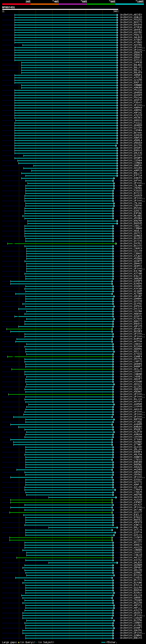This screenshot has width=146, height=644.
Task: Select the UniRef100_A8MQP1 label
Action: click(x=131, y=75)
